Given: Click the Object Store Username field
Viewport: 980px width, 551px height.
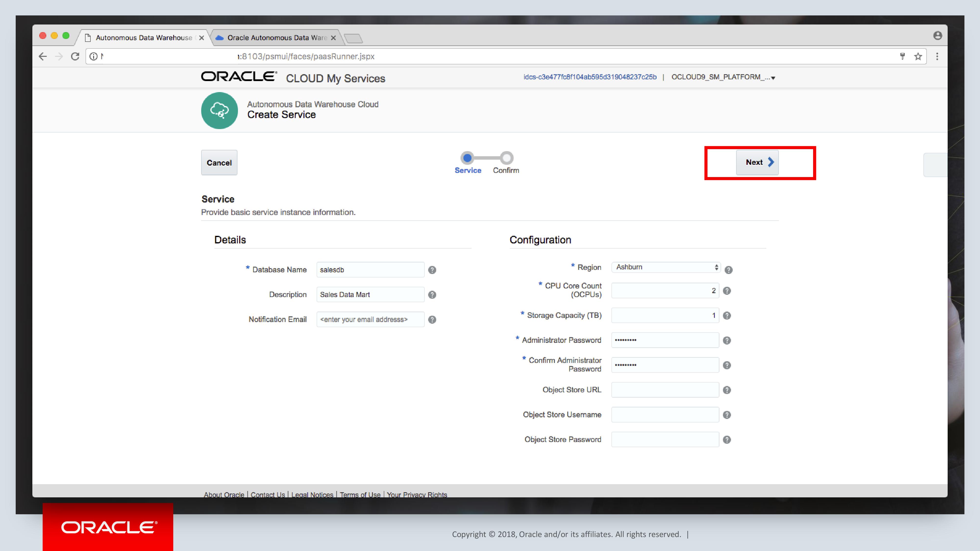Looking at the screenshot, I should pos(665,415).
